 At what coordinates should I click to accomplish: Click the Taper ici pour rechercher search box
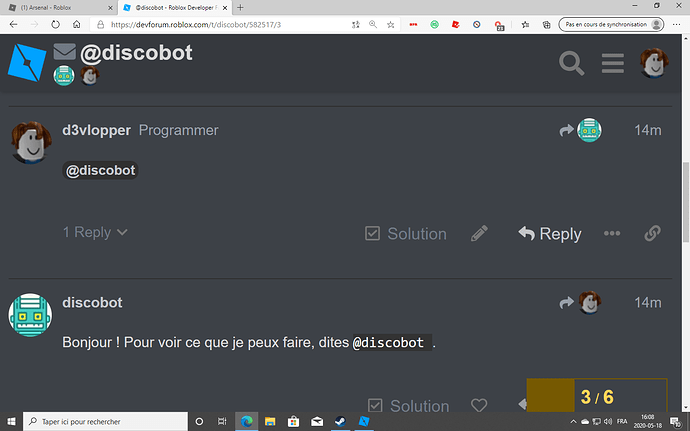click(x=105, y=421)
